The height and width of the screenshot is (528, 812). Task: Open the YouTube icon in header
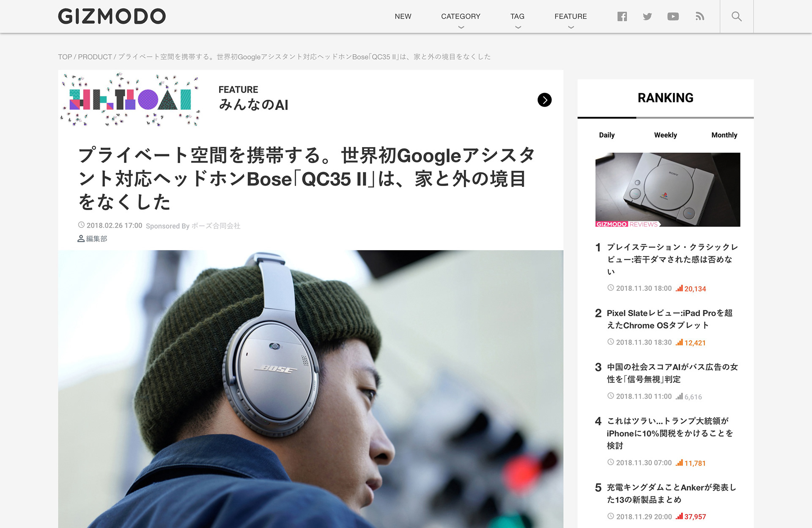(673, 16)
